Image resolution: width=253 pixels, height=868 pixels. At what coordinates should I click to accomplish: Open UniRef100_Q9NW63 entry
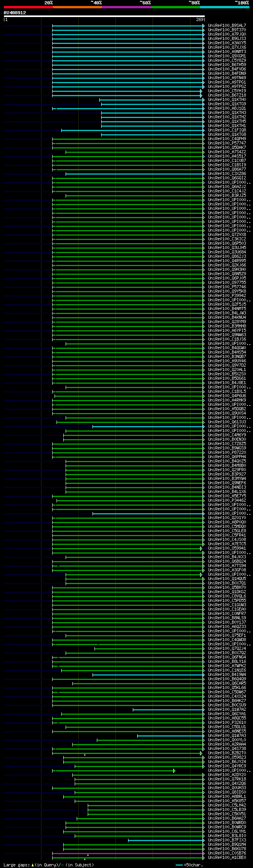click(227, 335)
